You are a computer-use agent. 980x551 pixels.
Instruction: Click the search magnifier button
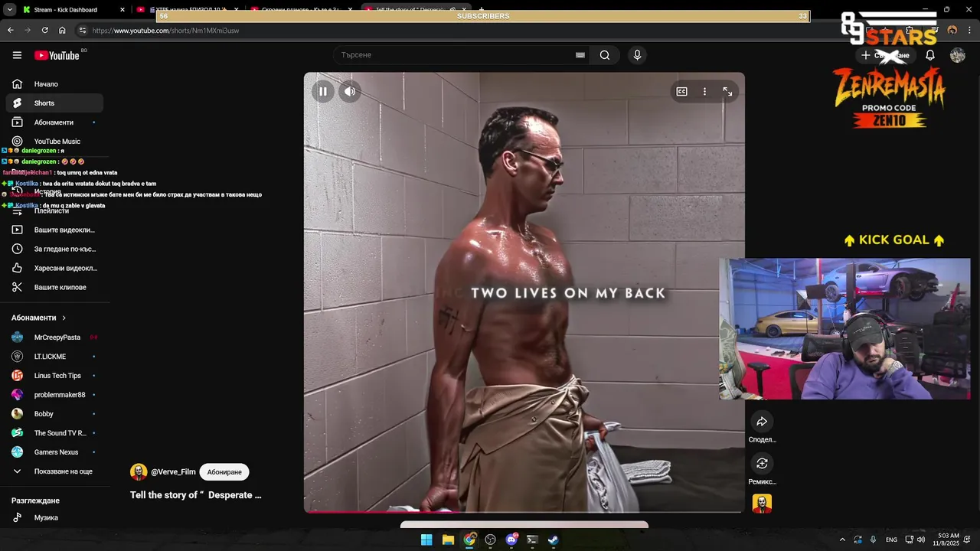pos(605,55)
